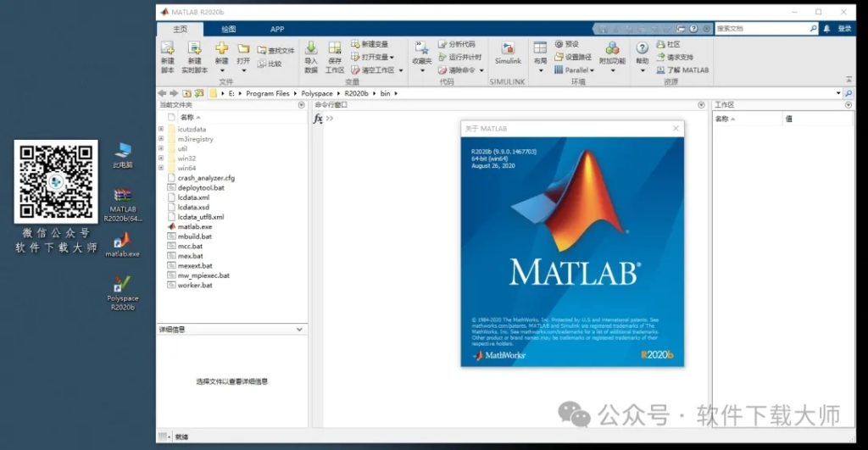Open the Clear Commands (清除命令) dropdown arrow
The width and height of the screenshot is (868, 450).
click(481, 71)
